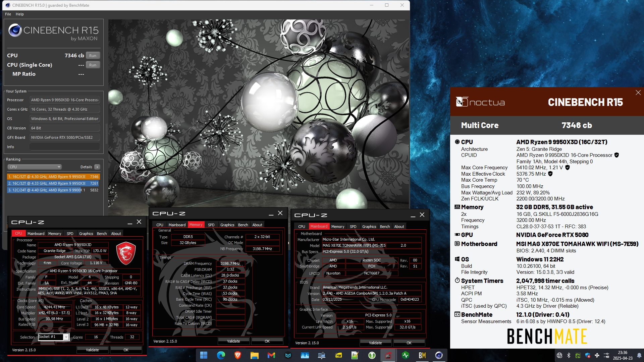Click OK in the left CPU-Z window
This screenshot has height=362, width=644.
pos(126,350)
